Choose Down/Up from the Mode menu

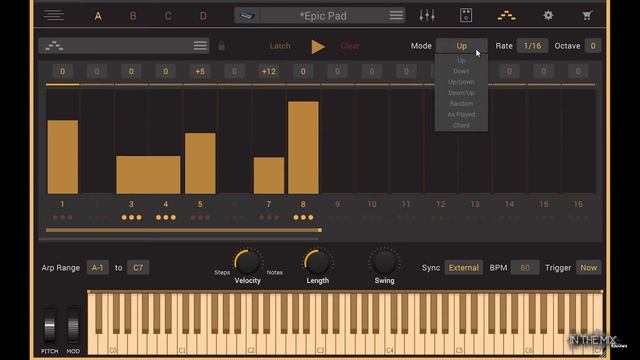tap(461, 93)
